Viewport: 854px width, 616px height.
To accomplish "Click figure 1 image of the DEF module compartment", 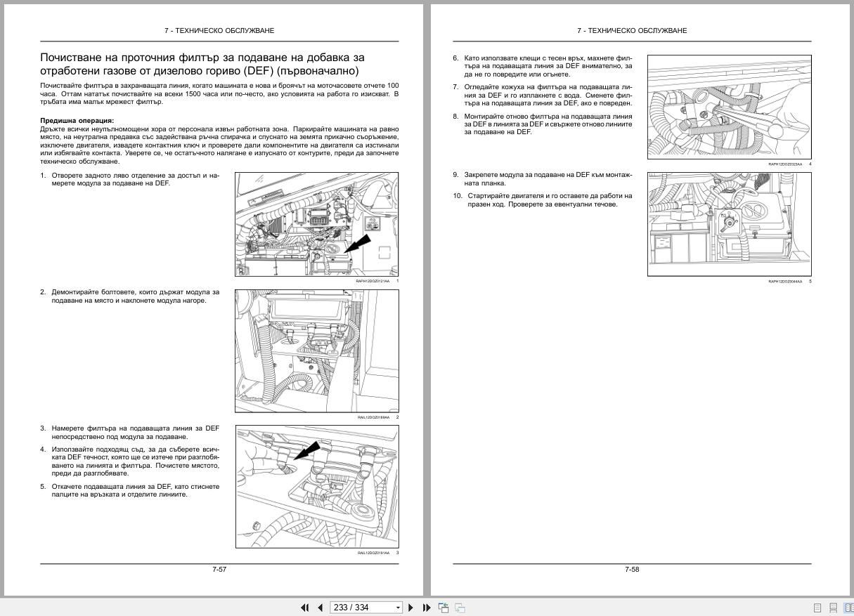I will (316, 224).
